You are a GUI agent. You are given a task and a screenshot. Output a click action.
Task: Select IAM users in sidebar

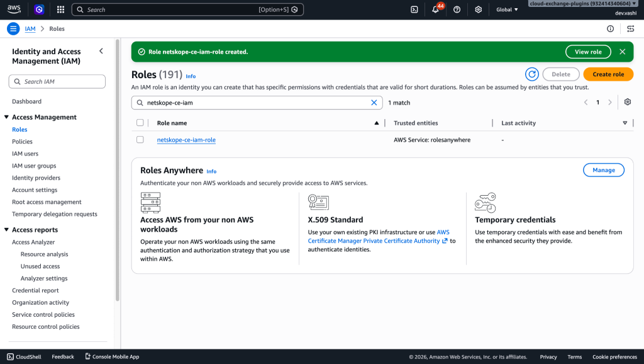[25, 154]
